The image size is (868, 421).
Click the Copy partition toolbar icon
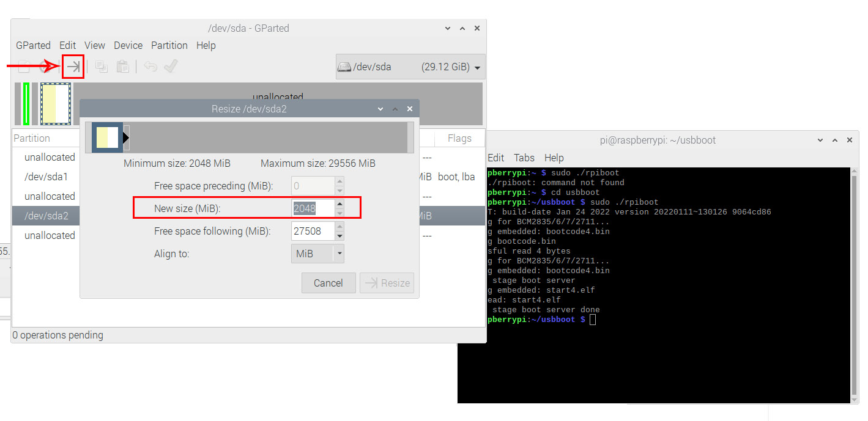click(102, 67)
